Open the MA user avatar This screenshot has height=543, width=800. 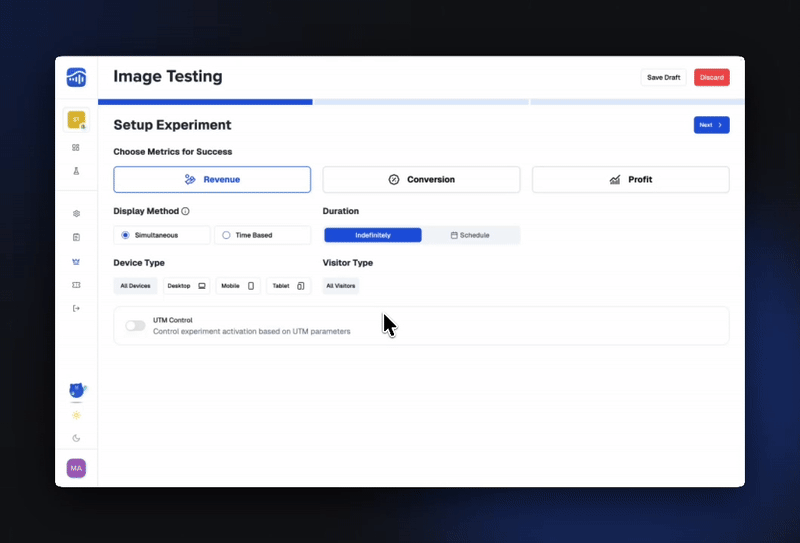tap(76, 468)
